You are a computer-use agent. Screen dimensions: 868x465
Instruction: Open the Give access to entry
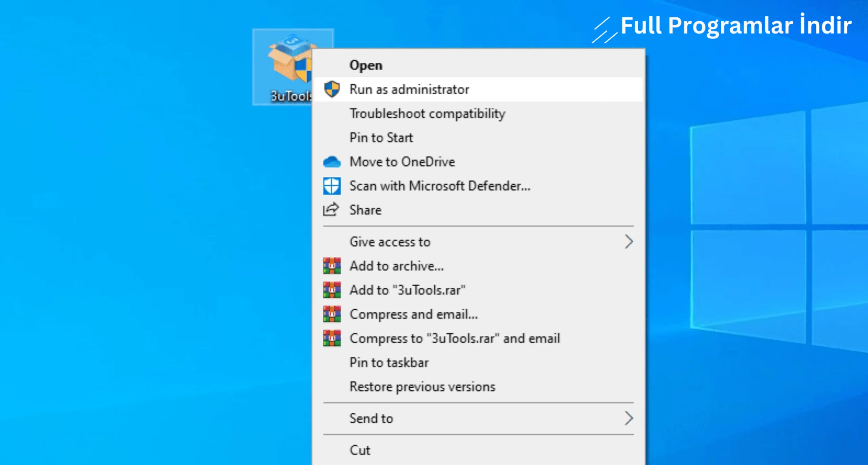[x=478, y=242]
